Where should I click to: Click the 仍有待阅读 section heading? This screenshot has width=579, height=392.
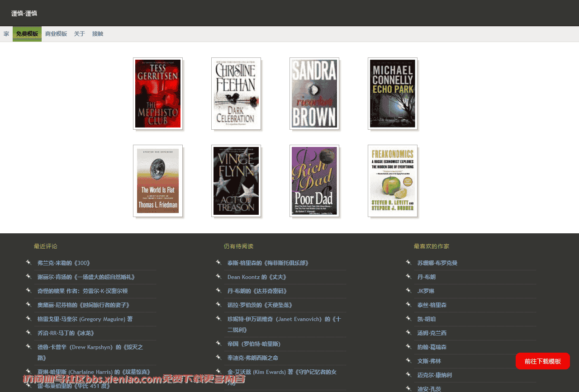(x=238, y=246)
